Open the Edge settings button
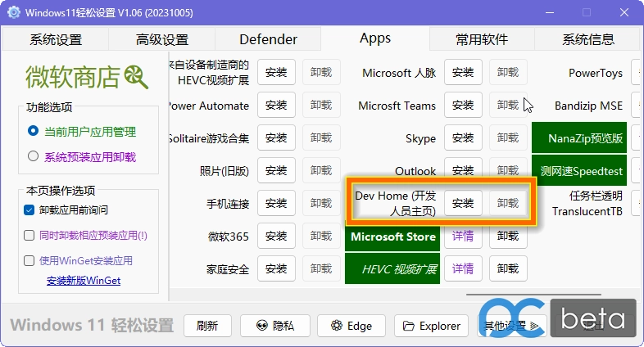This screenshot has width=644, height=347. pos(351,326)
